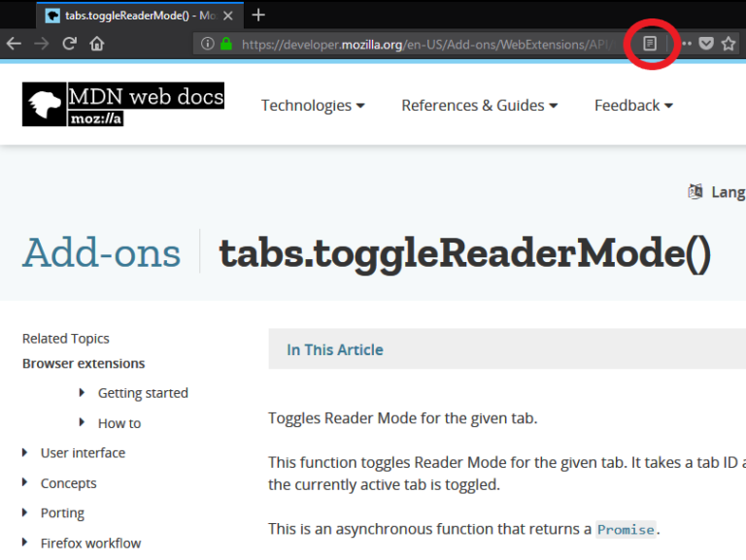The height and width of the screenshot is (560, 746).
Task: Click the MDN web docs logo
Action: [123, 105]
